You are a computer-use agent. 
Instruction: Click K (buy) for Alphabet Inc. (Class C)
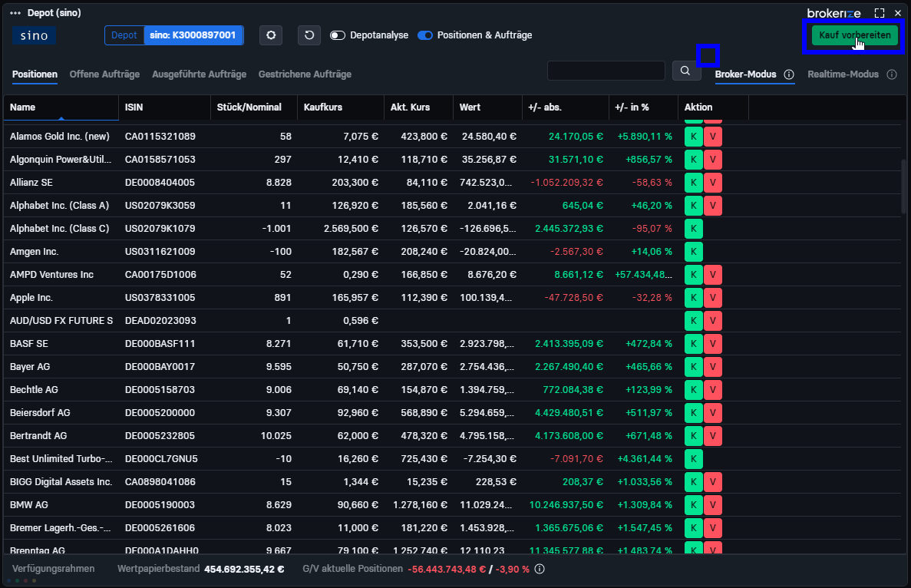pyautogui.click(x=694, y=228)
